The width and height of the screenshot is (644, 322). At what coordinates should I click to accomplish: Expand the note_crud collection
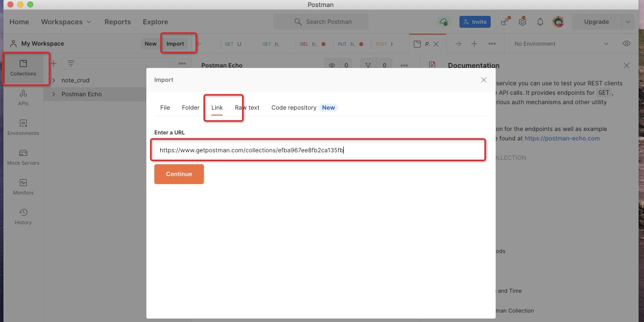tap(54, 80)
